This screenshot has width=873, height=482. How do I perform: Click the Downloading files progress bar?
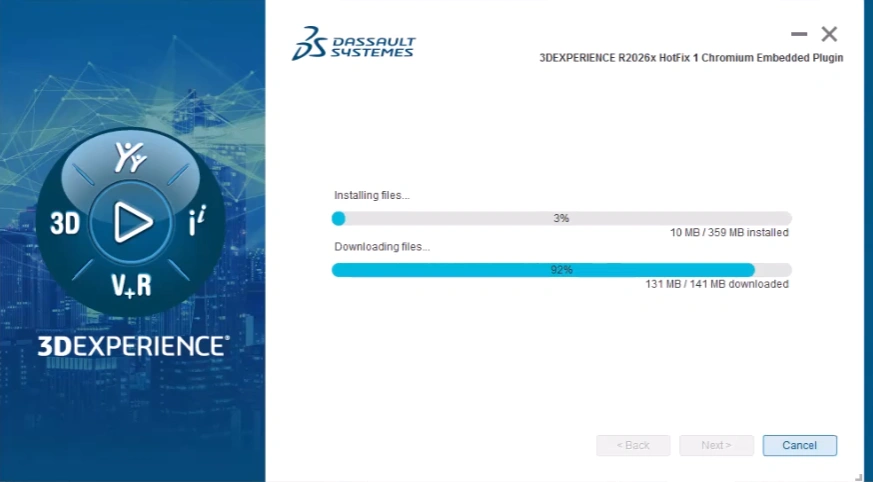tap(561, 270)
